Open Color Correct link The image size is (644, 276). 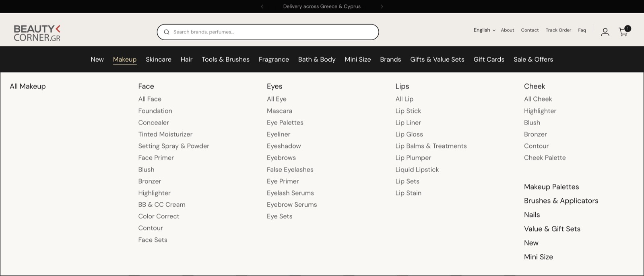[x=159, y=216]
